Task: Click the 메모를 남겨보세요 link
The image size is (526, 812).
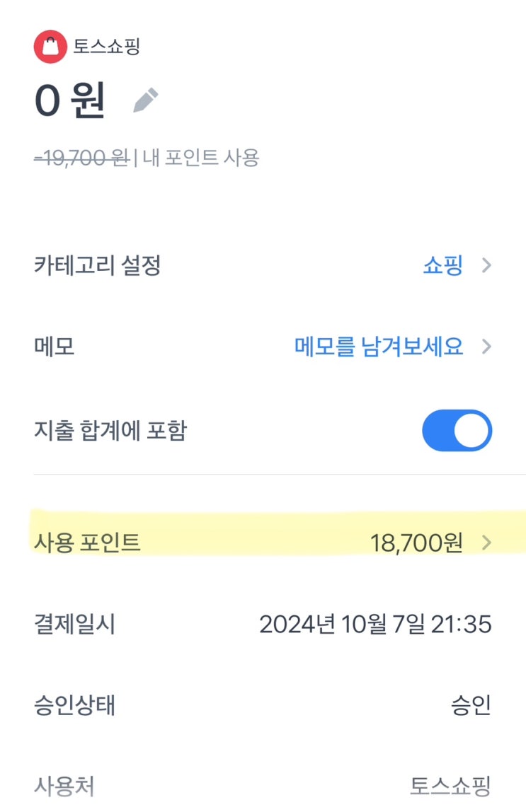Action: pos(379,347)
